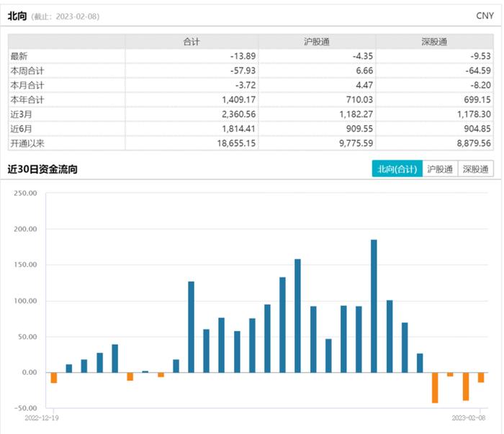
Task: Select the 近3月 row label
Action: [21, 114]
